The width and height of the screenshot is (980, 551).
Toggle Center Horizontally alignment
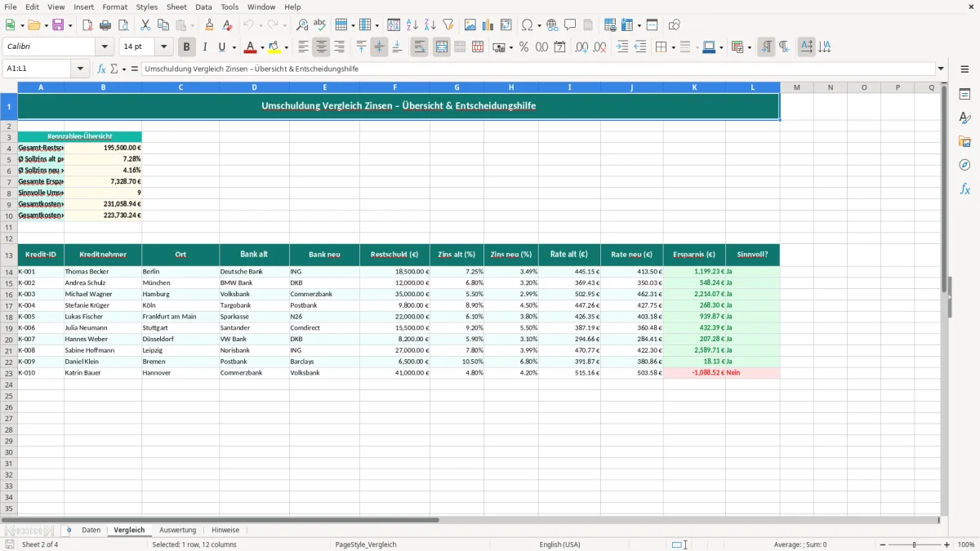pyautogui.click(x=322, y=47)
